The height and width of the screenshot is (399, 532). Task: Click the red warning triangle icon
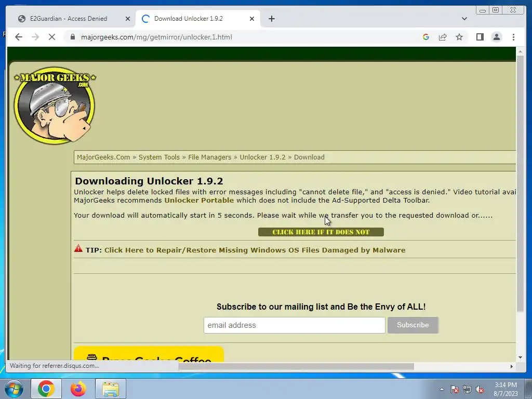tap(78, 248)
